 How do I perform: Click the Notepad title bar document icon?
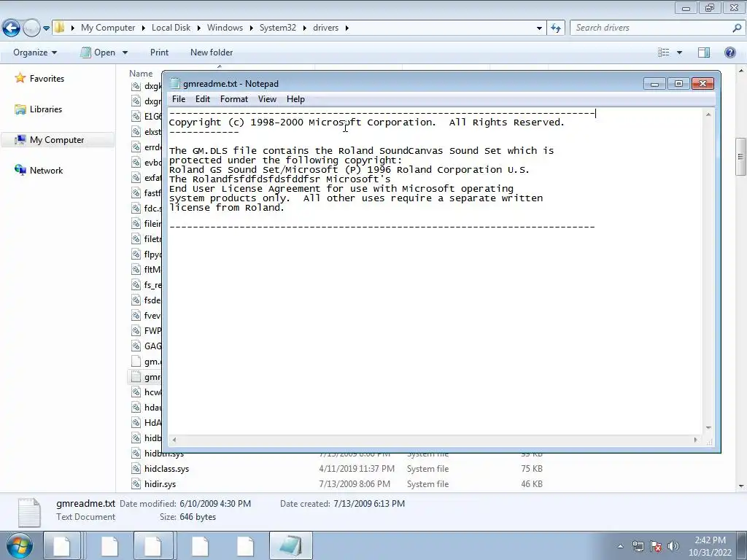click(175, 83)
